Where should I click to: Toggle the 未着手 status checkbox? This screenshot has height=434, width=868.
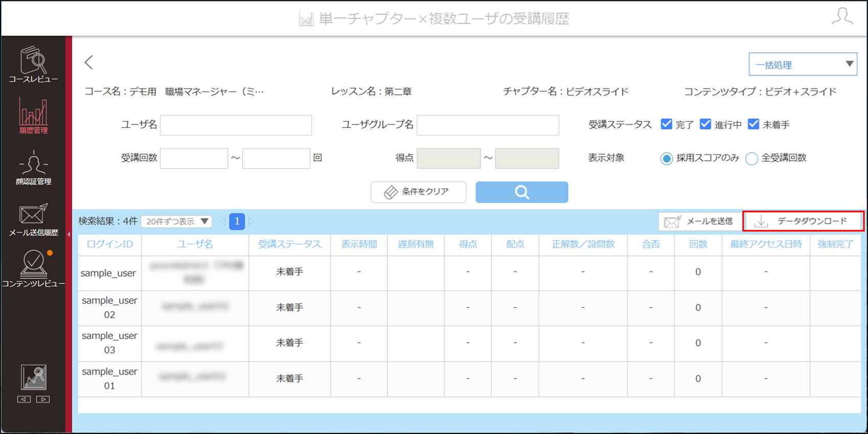(x=753, y=124)
